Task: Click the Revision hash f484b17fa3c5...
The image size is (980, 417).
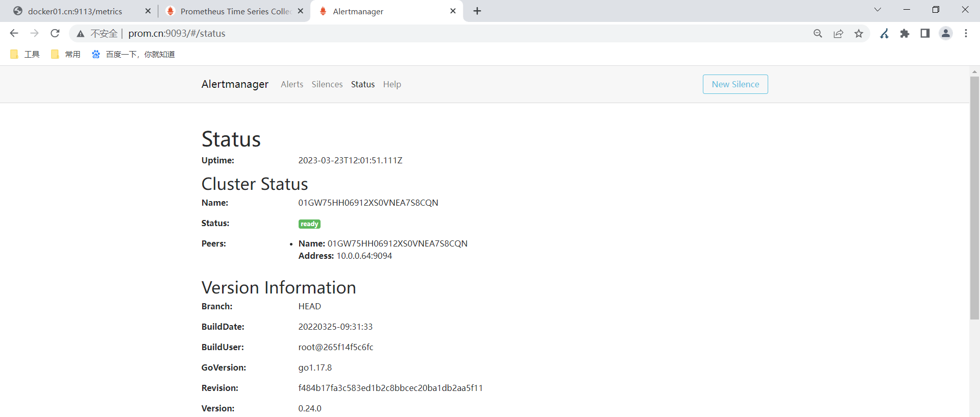Action: (390, 388)
